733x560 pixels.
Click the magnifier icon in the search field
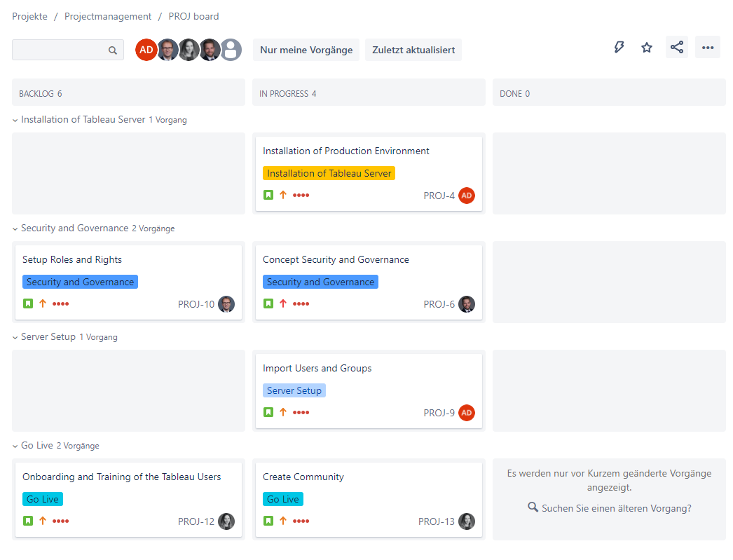coord(112,50)
